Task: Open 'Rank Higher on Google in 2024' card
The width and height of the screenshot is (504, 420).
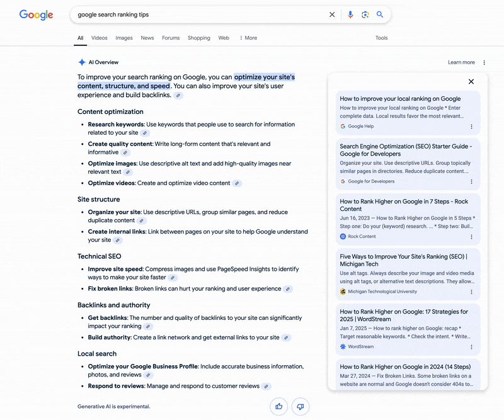Action: [x=408, y=375]
